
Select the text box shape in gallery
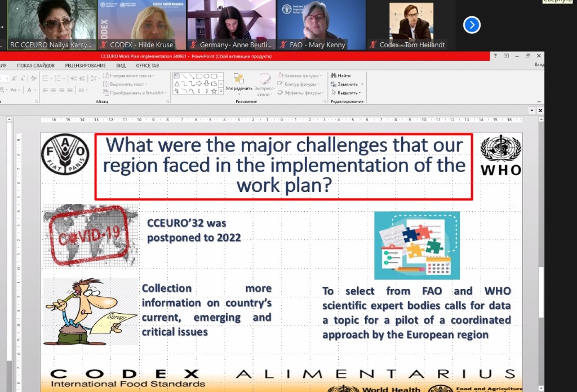176,76
